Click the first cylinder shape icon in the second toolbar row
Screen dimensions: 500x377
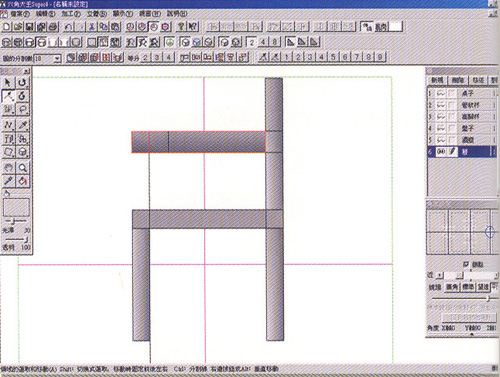(x=7, y=42)
